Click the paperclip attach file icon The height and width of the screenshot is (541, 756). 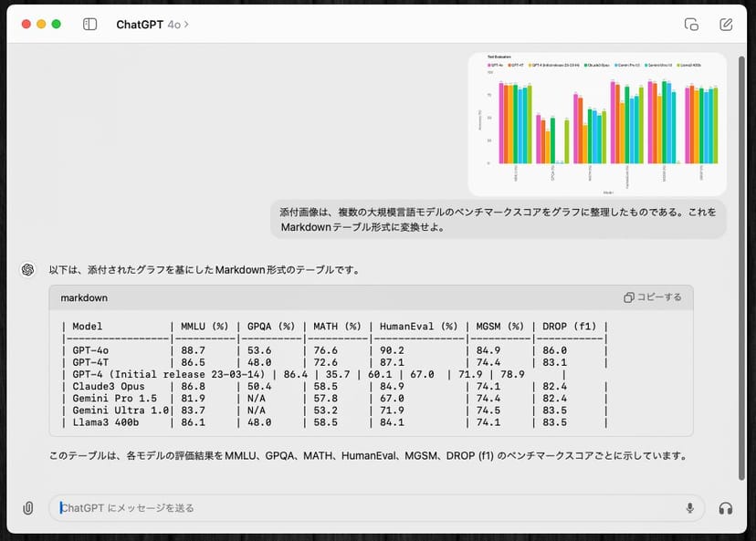(28, 508)
